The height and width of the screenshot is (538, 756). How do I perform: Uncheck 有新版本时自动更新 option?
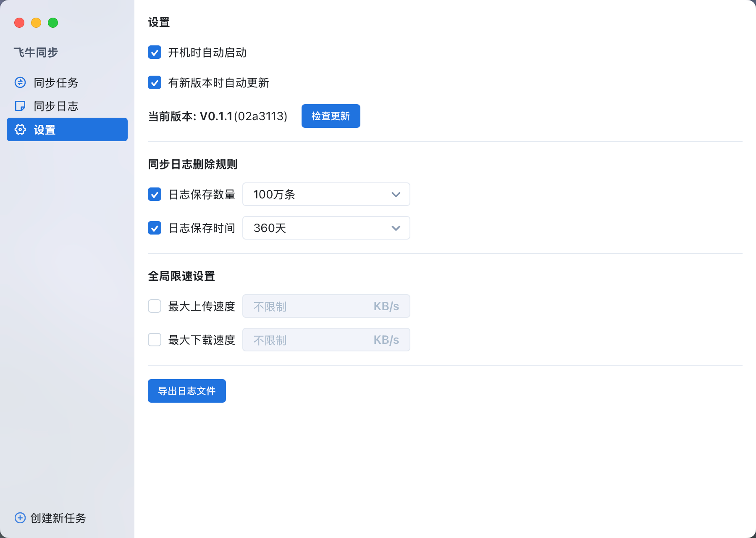(x=155, y=83)
